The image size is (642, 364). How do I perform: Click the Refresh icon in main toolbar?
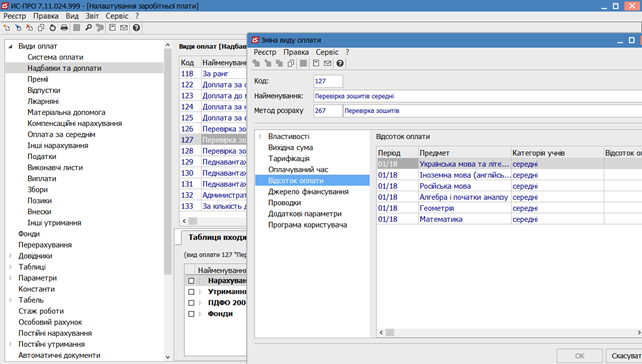pyautogui.click(x=52, y=28)
